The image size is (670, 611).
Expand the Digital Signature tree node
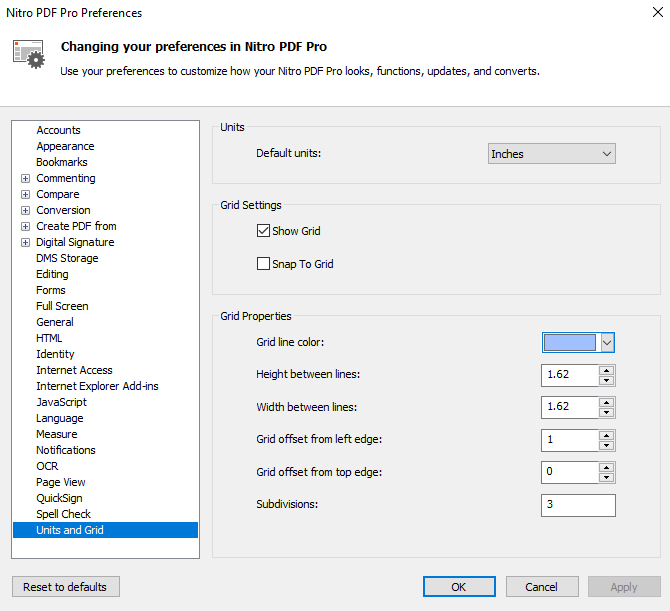(x=26, y=242)
